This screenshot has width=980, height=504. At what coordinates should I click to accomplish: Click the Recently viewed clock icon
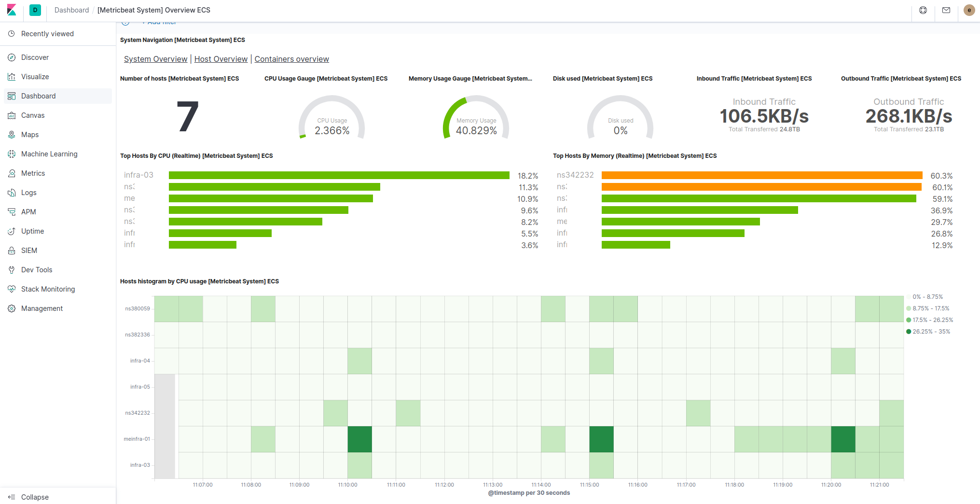[x=12, y=34]
